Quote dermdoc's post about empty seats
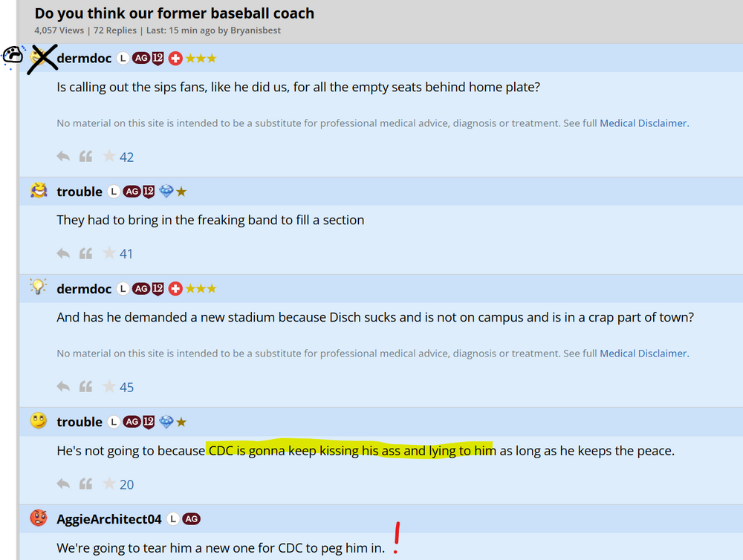Screen dimensions: 743x560 (85, 157)
